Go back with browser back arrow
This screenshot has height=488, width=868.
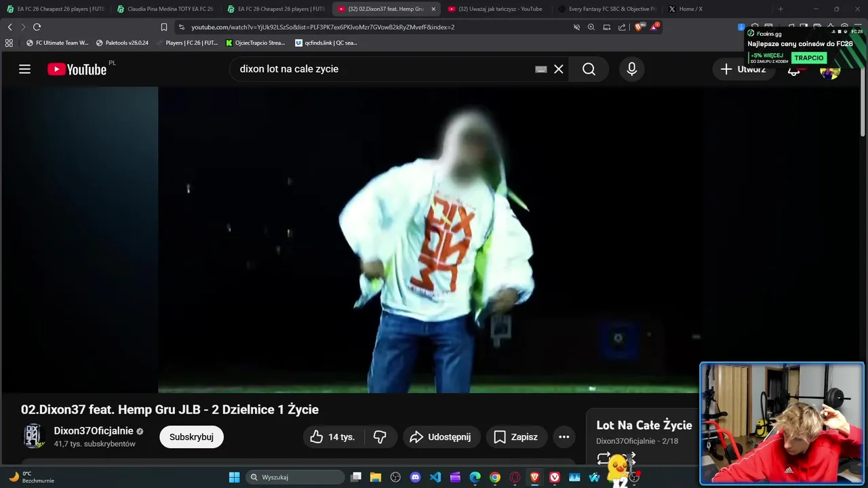tap(9, 27)
